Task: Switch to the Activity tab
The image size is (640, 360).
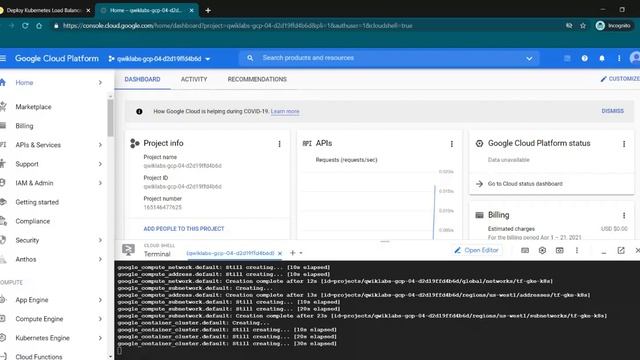Action: point(194,79)
